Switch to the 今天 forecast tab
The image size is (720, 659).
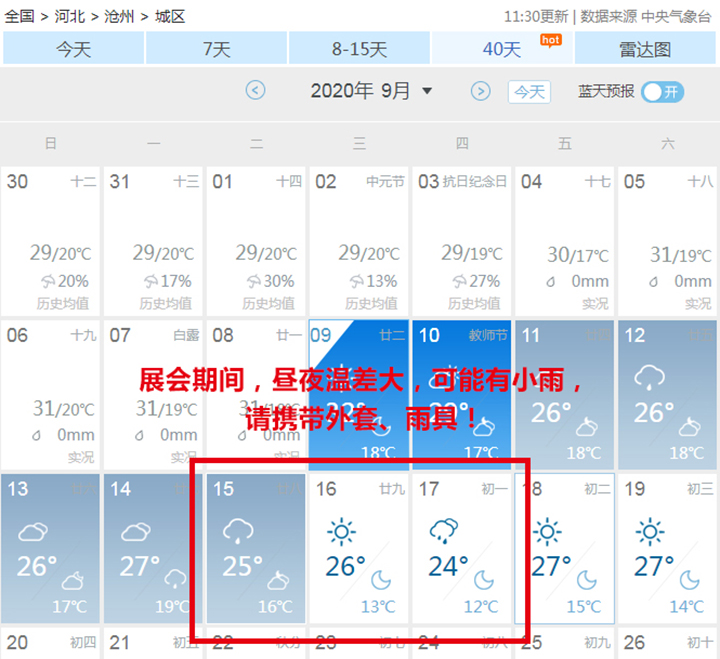click(73, 49)
